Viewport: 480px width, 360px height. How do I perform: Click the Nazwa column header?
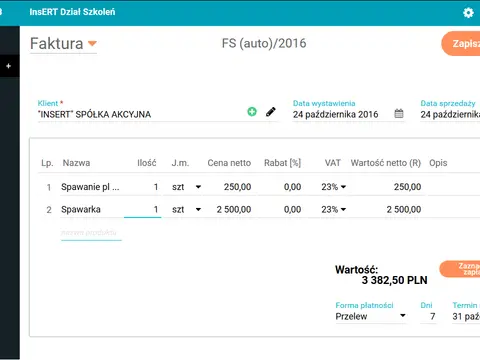coord(76,163)
